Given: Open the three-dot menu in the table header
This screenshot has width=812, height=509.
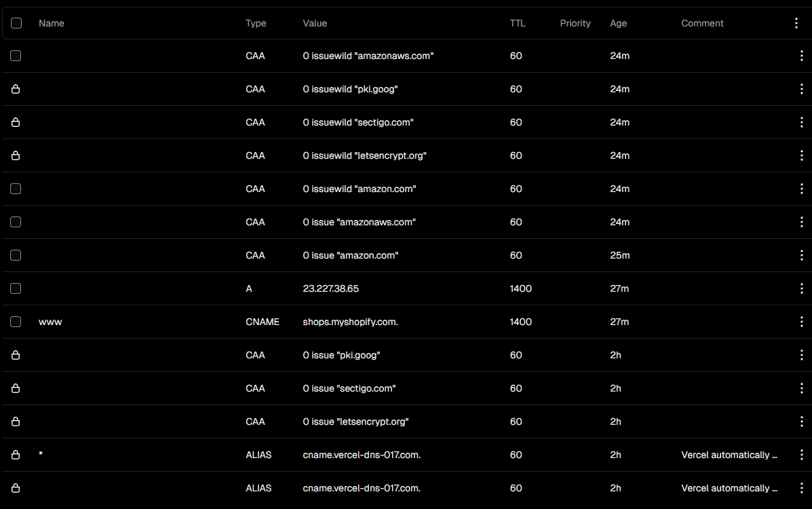Looking at the screenshot, I should pyautogui.click(x=796, y=23).
